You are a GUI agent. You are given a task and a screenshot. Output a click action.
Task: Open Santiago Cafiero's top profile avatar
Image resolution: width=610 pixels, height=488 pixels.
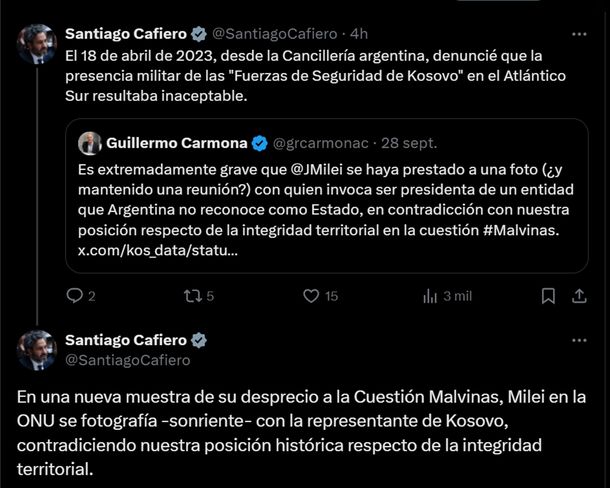click(x=37, y=44)
